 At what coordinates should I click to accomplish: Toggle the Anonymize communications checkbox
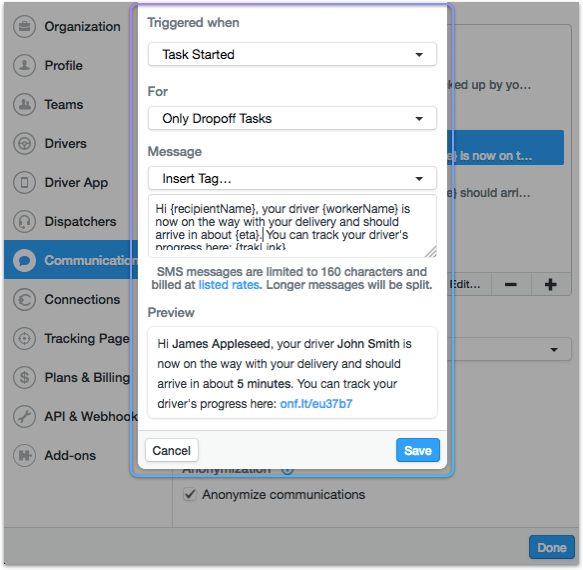(190, 495)
